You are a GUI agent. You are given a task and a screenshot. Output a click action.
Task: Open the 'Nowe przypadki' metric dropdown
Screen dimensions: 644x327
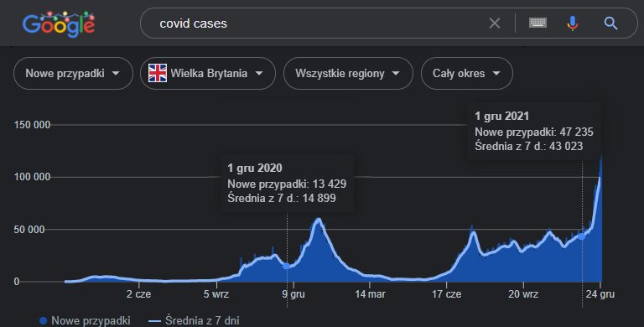(x=73, y=74)
